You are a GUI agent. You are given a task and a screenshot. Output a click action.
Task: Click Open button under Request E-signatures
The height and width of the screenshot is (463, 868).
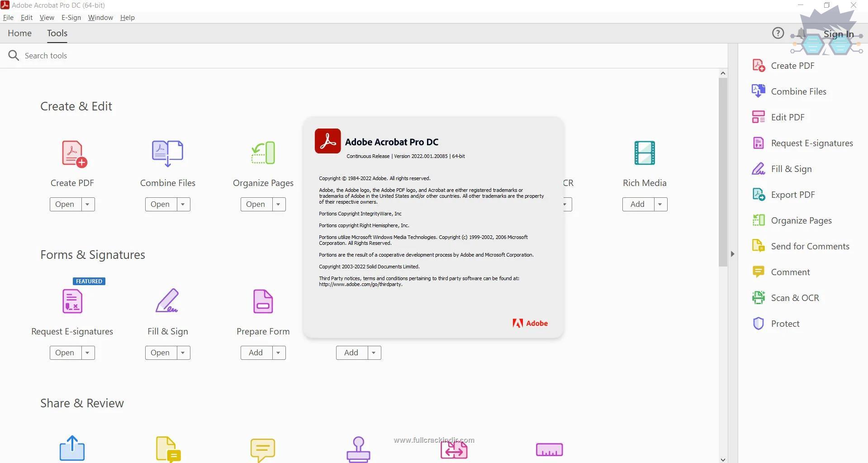pyautogui.click(x=66, y=353)
